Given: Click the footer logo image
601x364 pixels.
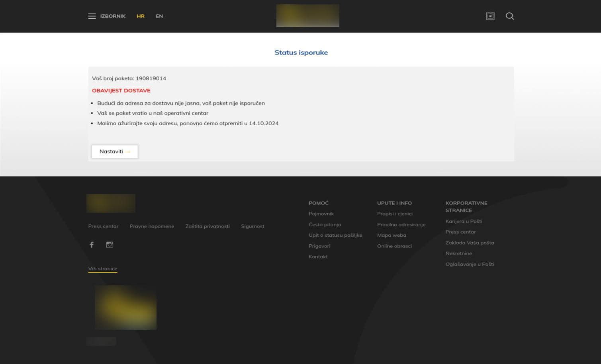Looking at the screenshot, I should click(111, 203).
